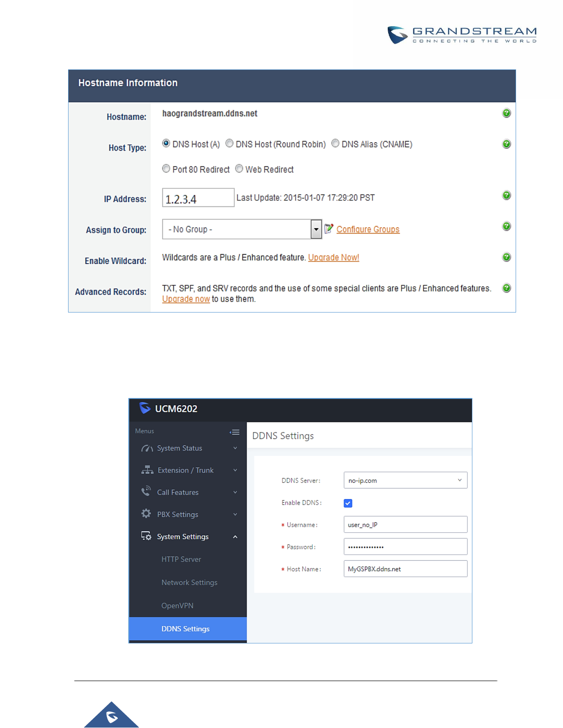Screen dimensions: 563x728
Task: Click the Configure Groups link
Action: click(368, 229)
